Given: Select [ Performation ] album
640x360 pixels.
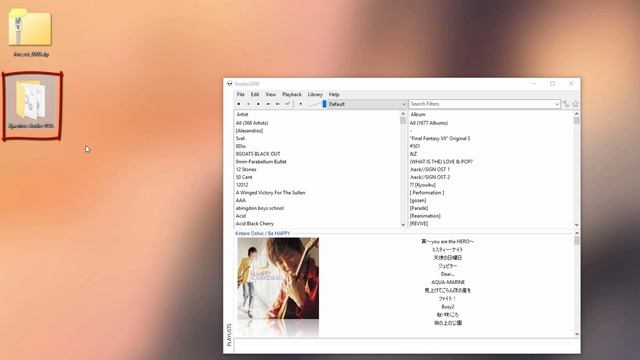Looking at the screenshot, I should 427,193.
